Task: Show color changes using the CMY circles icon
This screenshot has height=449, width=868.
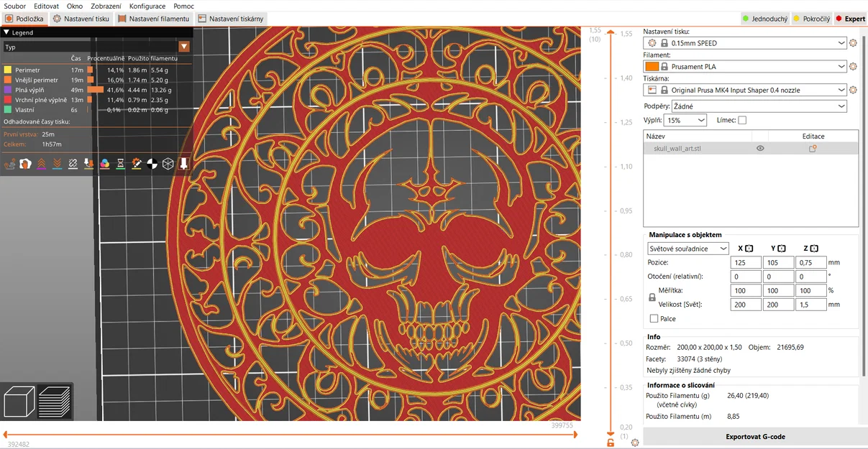Action: click(x=105, y=164)
